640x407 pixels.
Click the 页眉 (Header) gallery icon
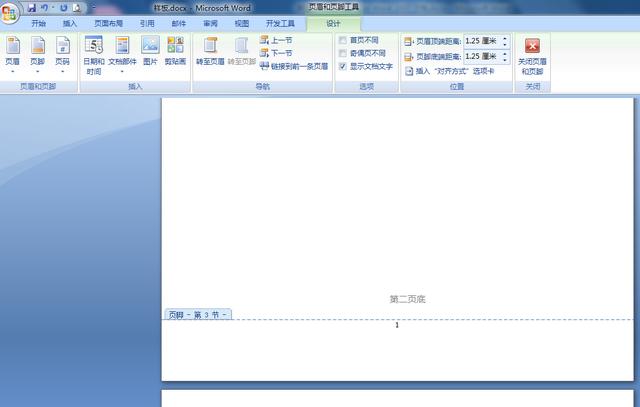pos(13,45)
